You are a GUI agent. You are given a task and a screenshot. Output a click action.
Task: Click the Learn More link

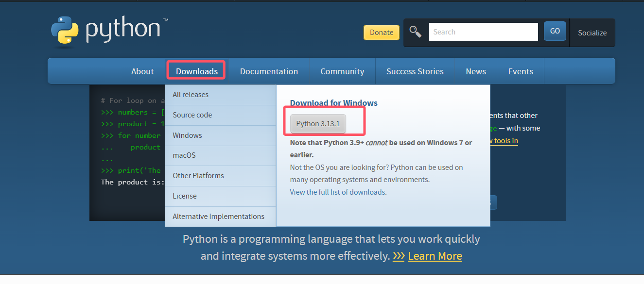[x=435, y=256]
